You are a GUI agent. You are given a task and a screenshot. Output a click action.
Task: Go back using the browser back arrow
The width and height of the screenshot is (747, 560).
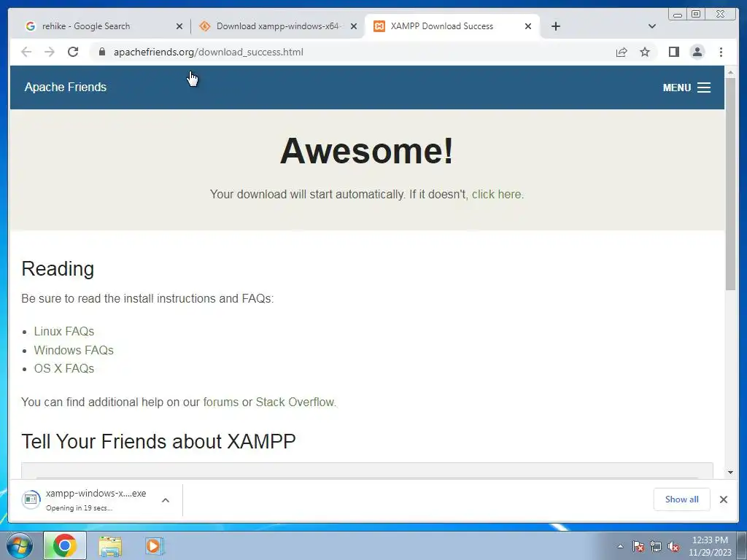26,52
